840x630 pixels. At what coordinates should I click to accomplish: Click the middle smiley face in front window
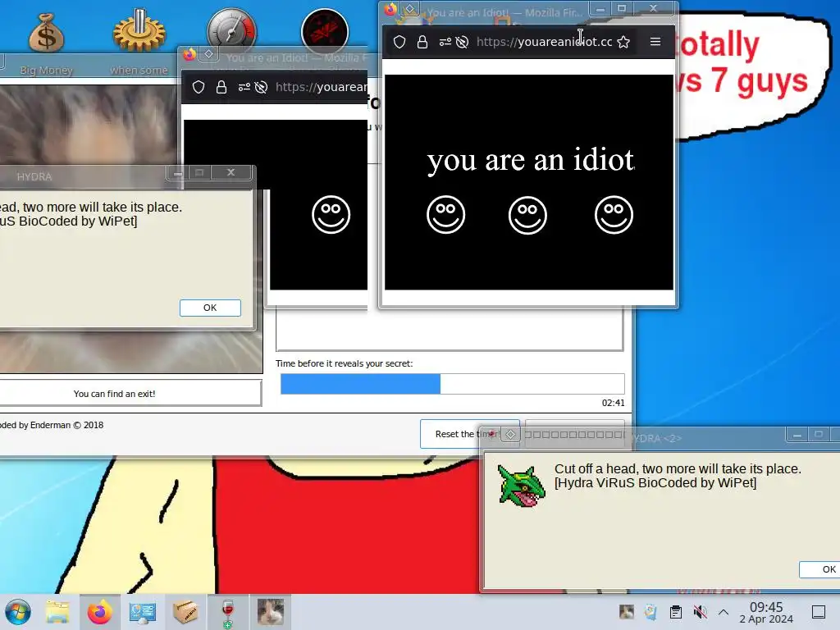click(527, 215)
